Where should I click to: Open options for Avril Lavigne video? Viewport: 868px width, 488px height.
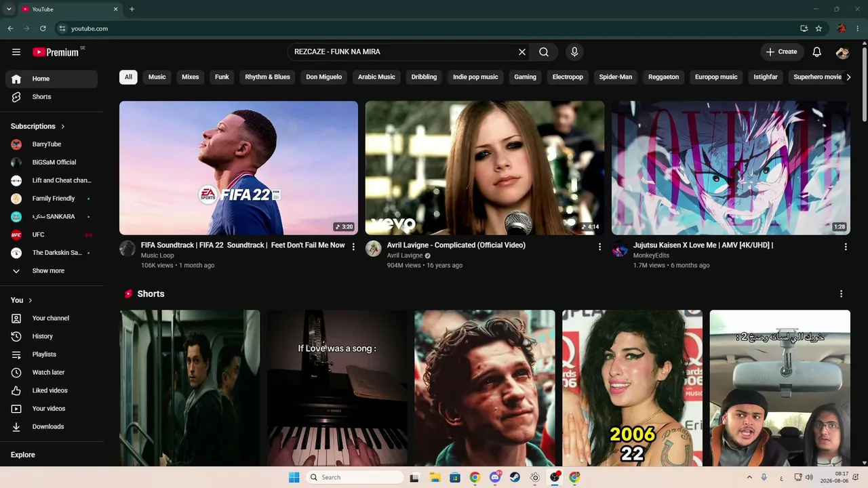[599, 247]
